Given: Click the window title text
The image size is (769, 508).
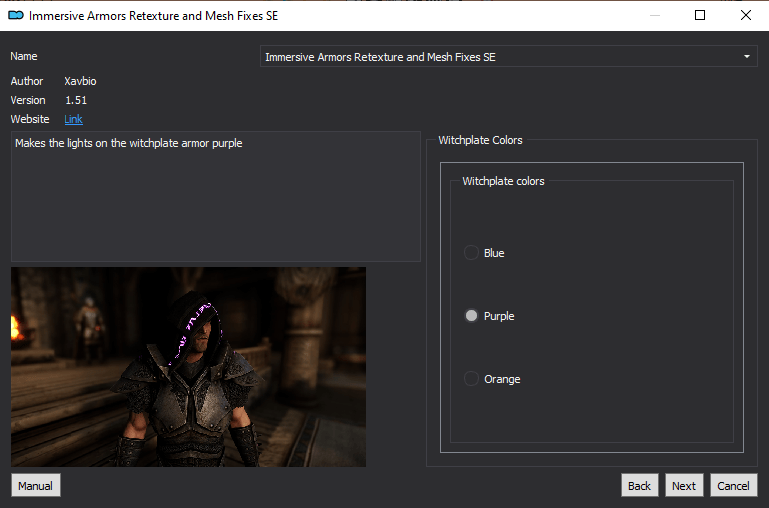Looking at the screenshot, I should tap(154, 16).
